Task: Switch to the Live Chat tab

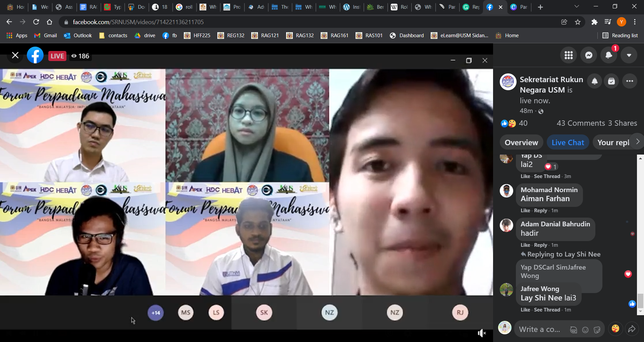Action: (x=568, y=142)
